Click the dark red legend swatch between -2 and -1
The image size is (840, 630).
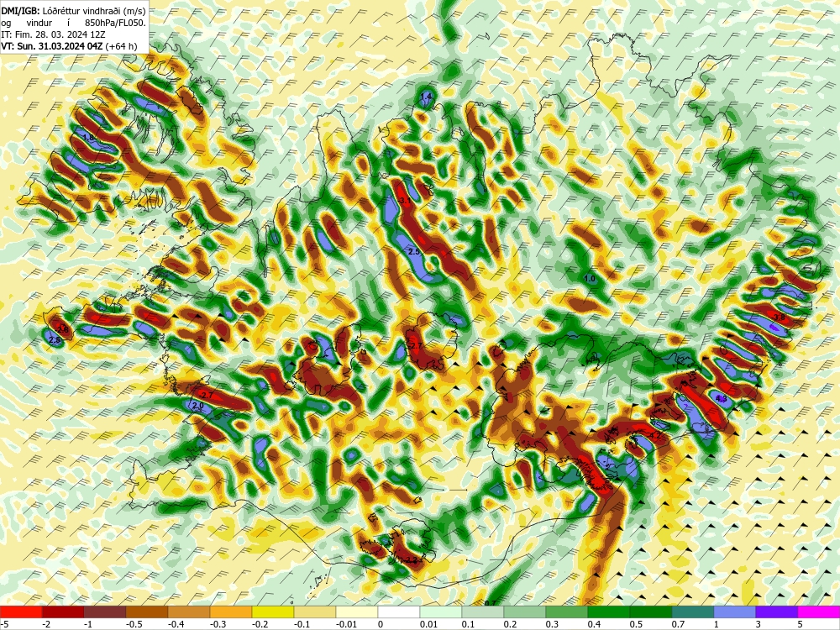pos(63,612)
